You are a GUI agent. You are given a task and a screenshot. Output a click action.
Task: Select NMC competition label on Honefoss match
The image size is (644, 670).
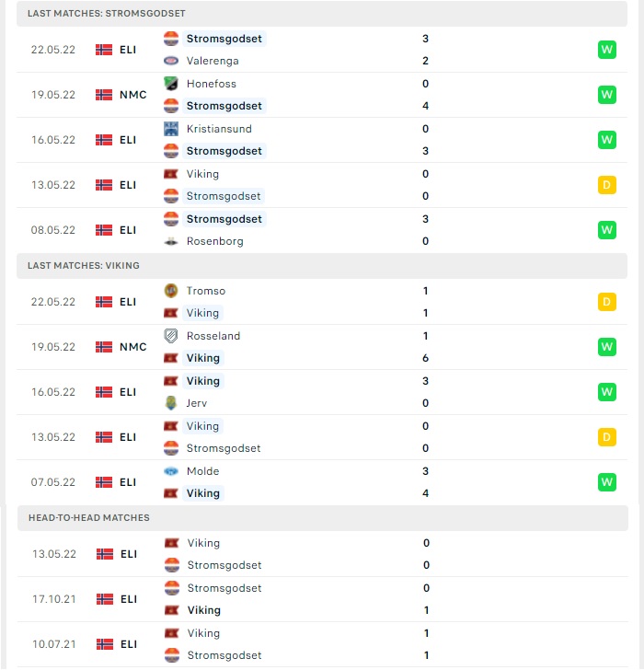coord(133,95)
